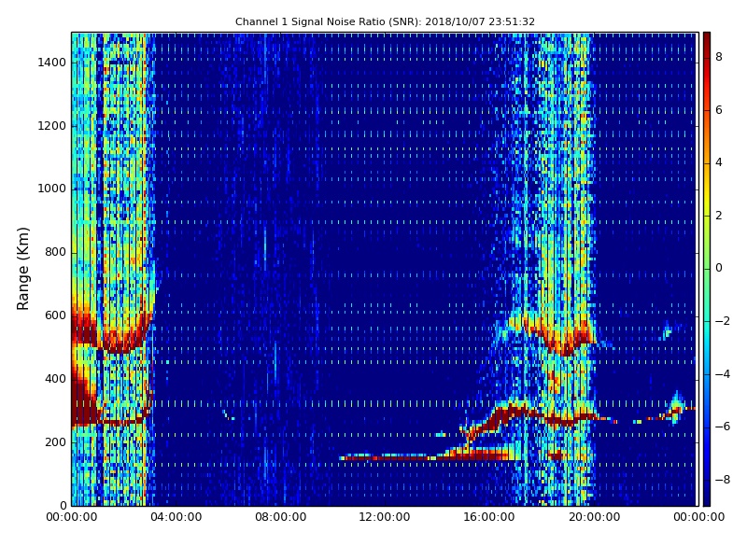The image size is (747, 560).
Task: Click the 12:00:00 time axis label
Action: 385,517
